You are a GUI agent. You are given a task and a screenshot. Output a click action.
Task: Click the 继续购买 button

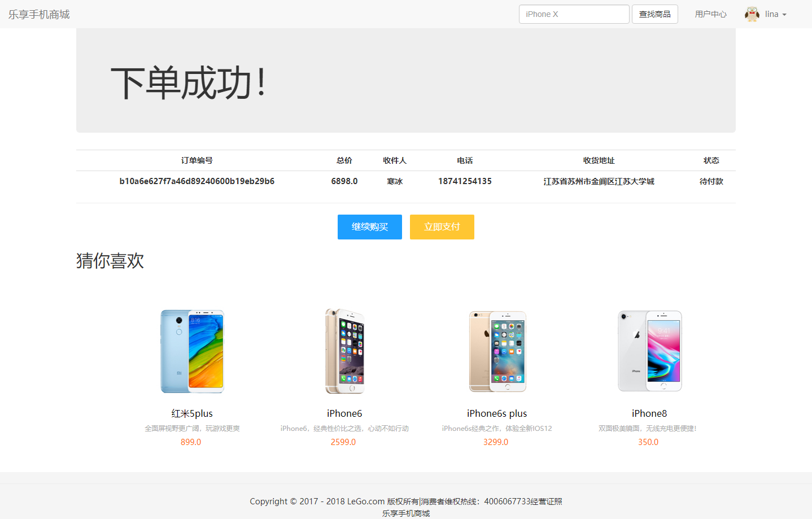370,227
